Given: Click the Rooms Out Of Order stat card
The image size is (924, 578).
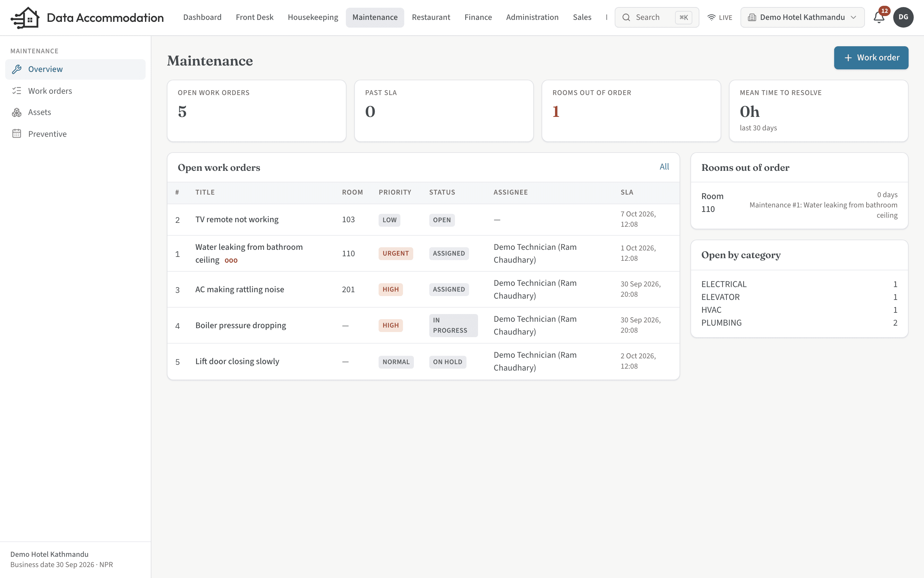Looking at the screenshot, I should (631, 111).
